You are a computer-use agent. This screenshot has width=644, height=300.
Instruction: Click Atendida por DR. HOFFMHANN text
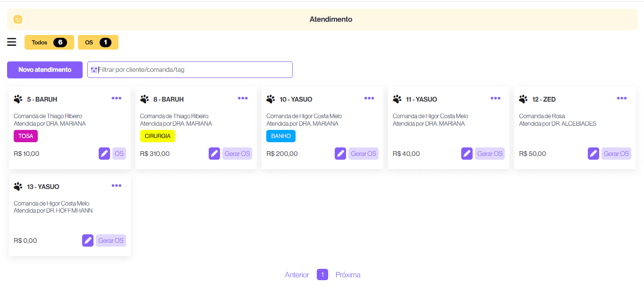tap(53, 211)
